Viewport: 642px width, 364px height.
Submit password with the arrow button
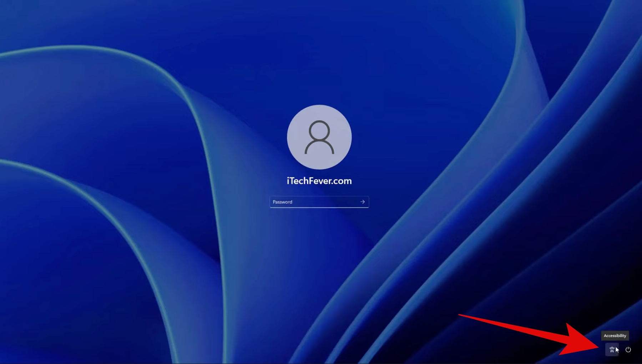pos(363,202)
